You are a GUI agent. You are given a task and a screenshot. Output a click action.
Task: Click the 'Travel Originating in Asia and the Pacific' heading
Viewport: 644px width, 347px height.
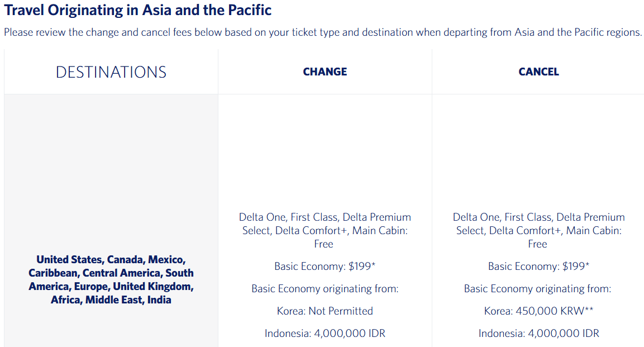pyautogui.click(x=138, y=10)
